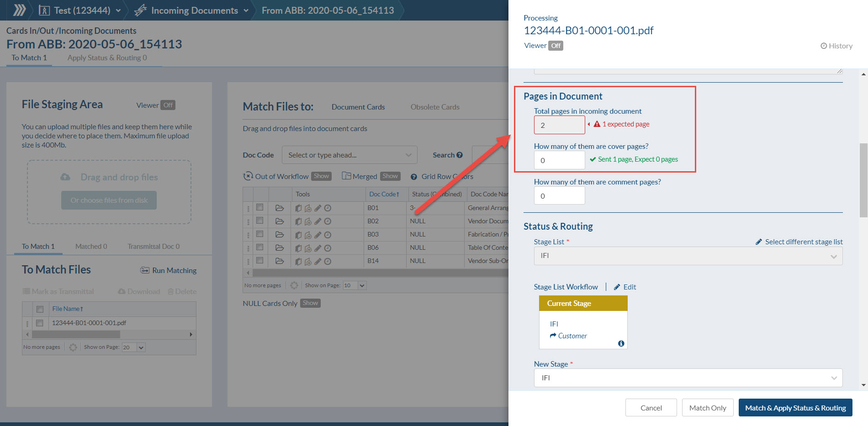Toggle the NULL Cards Only Show switch
The width and height of the screenshot is (868, 426).
pos(310,303)
